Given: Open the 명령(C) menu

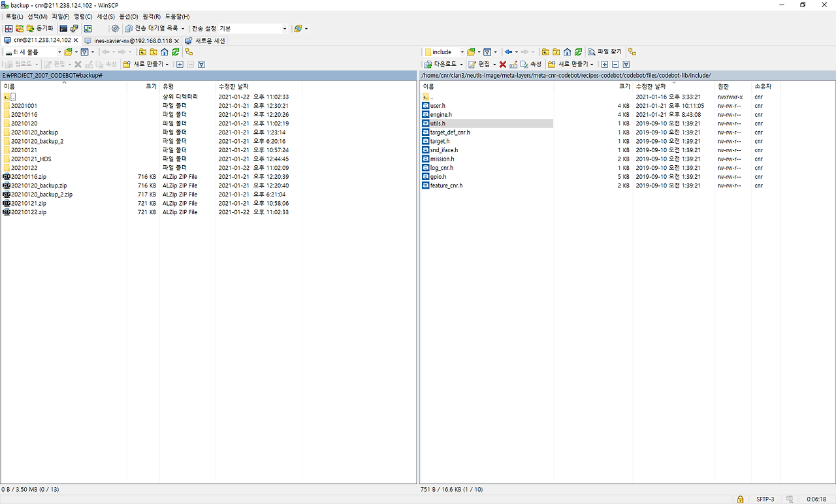Looking at the screenshot, I should (x=83, y=16).
